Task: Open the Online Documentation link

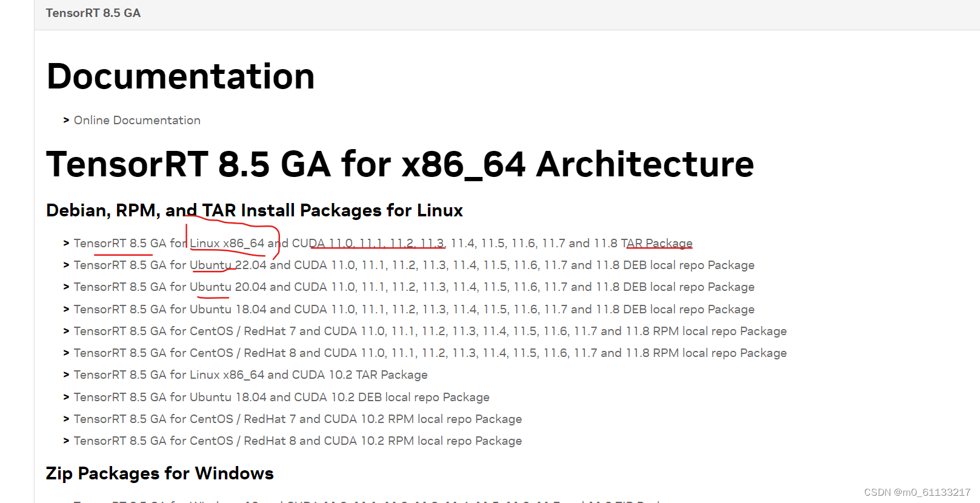Action: point(137,120)
